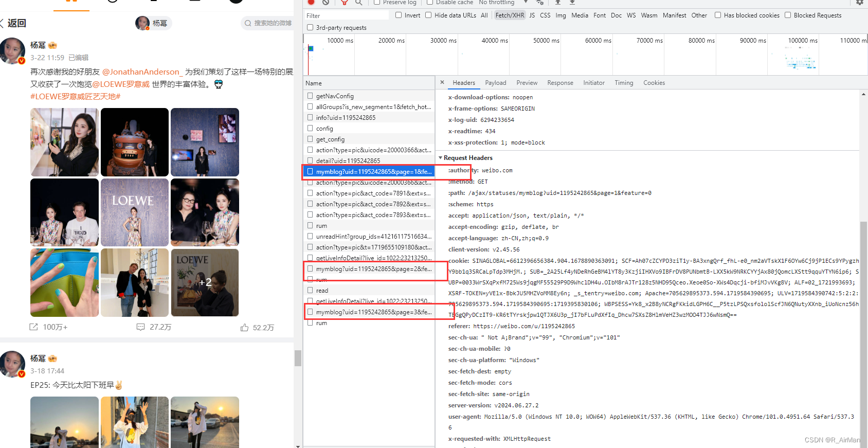Viewport: 868px width, 448px height.
Task: Open the Preview tab
Action: tap(527, 83)
